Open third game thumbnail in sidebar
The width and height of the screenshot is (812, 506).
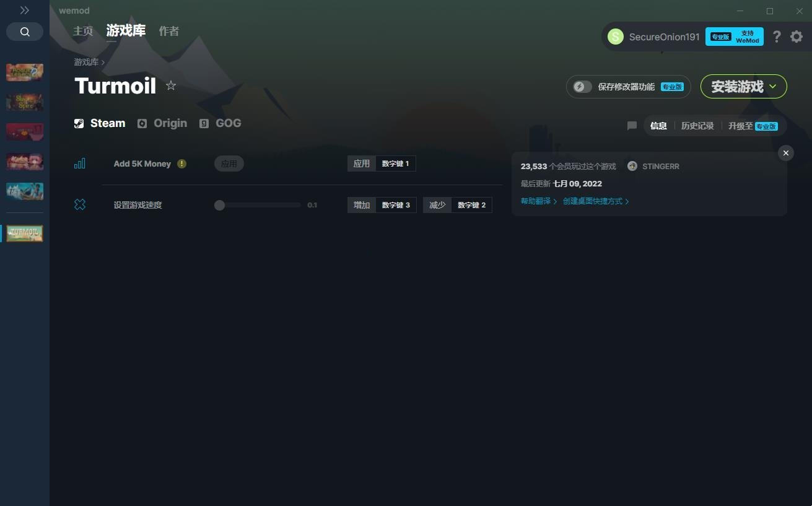tap(25, 132)
